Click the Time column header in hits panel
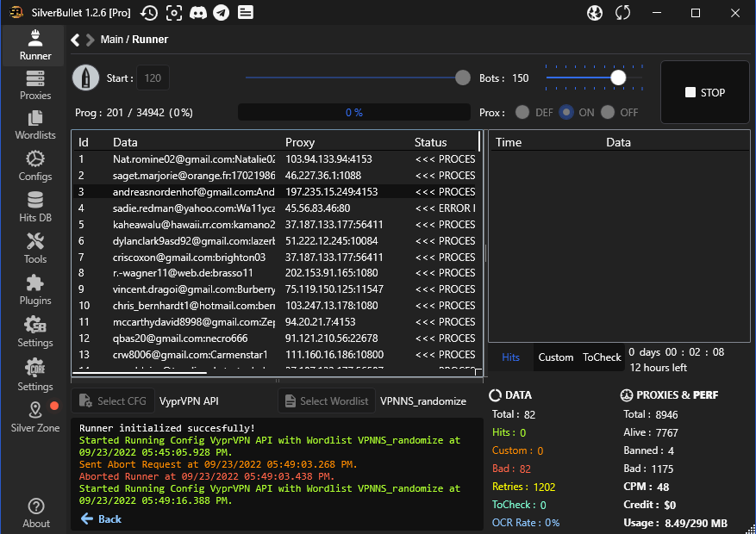 point(509,142)
